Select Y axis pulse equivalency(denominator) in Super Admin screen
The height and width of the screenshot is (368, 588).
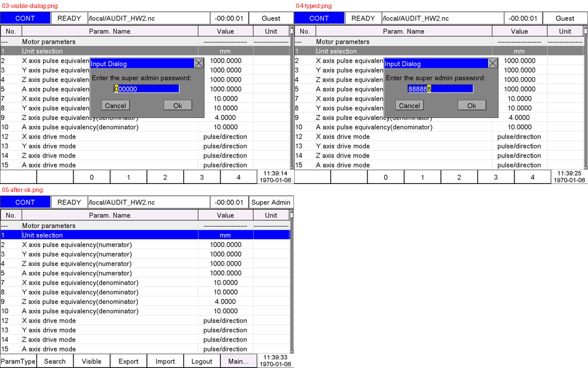point(145,292)
